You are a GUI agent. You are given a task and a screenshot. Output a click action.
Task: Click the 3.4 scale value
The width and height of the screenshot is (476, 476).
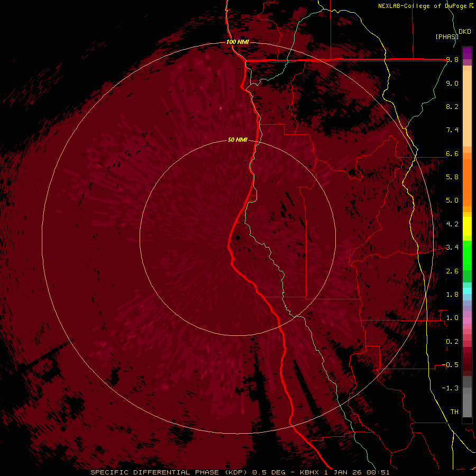click(x=452, y=247)
